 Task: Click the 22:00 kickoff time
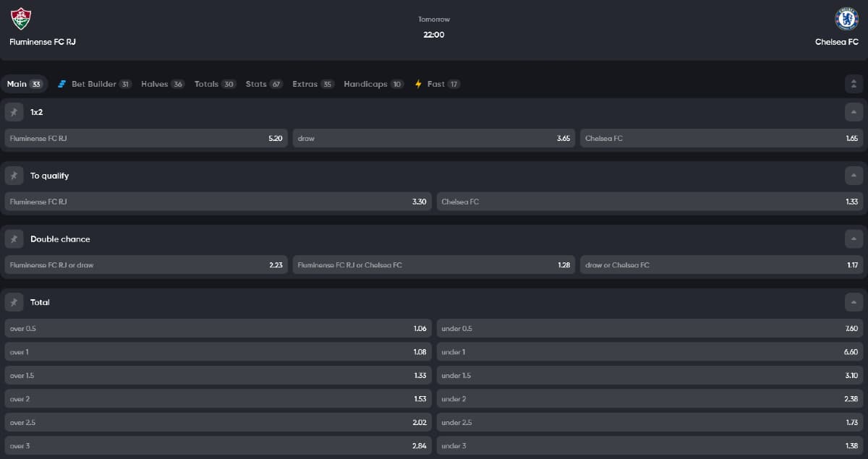434,35
